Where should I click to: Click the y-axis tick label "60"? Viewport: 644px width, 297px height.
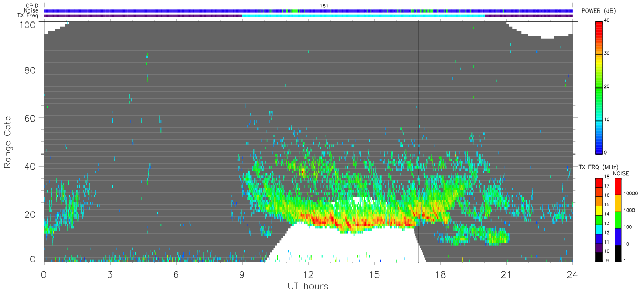30,118
